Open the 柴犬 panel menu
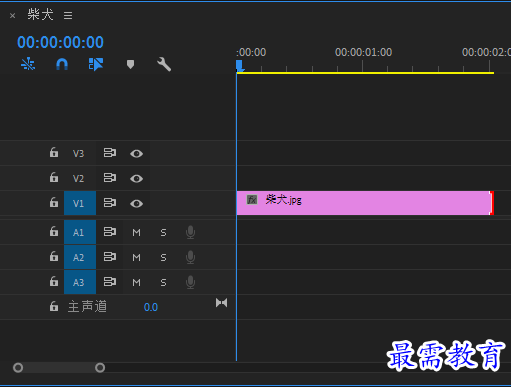 tap(68, 15)
